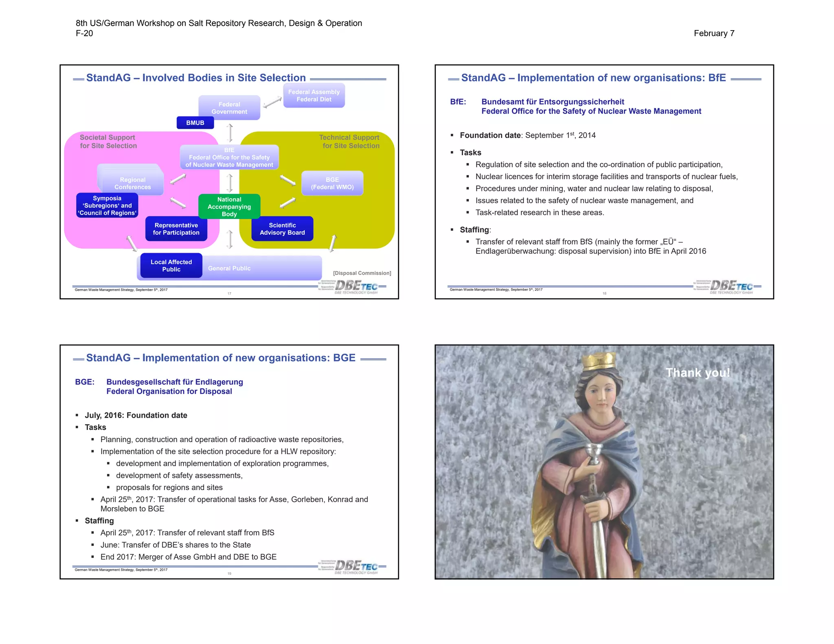Screen dimensions: 834x644
Task: Click the Disposal Commission reference text
Action: (x=362, y=273)
